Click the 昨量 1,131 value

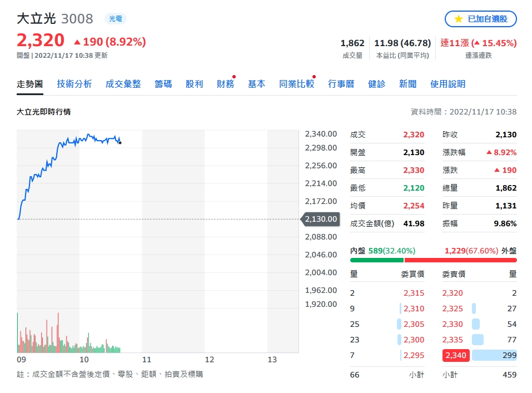(x=506, y=206)
